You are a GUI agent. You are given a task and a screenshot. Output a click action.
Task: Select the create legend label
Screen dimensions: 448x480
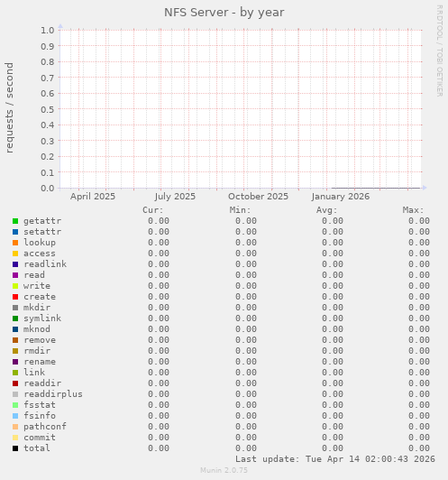pyautogui.click(x=40, y=297)
